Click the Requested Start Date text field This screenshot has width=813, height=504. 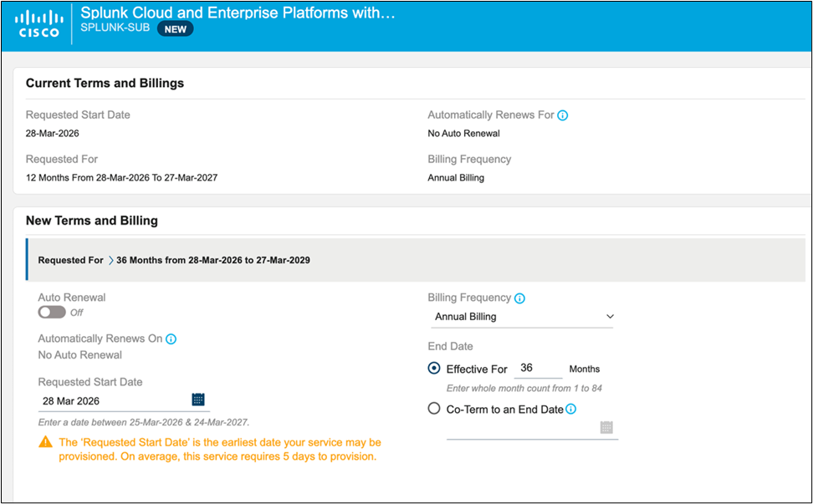113,400
